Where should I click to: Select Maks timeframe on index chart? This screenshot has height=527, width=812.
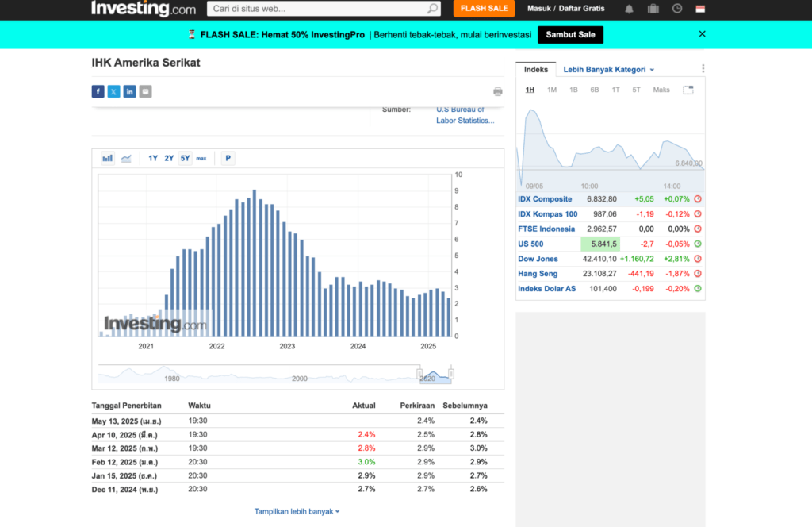(x=661, y=90)
